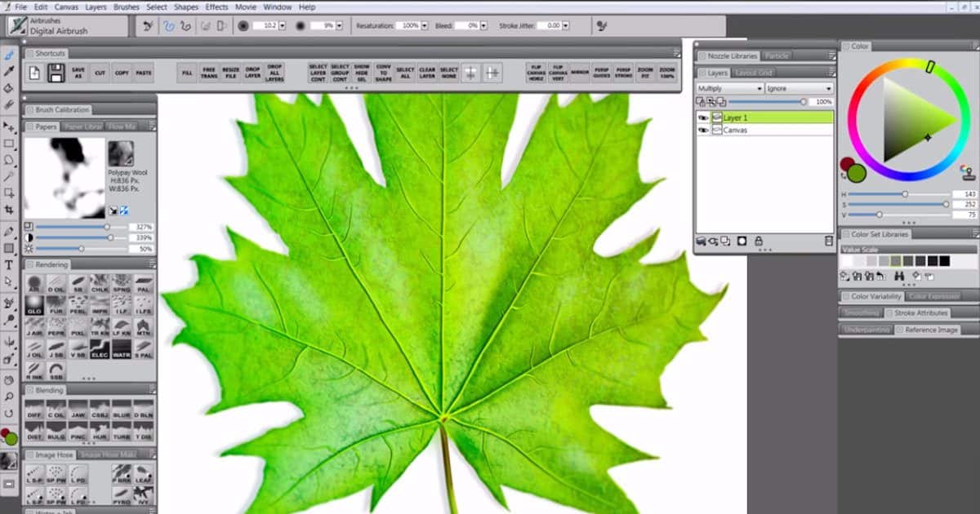Image resolution: width=980 pixels, height=514 pixels.
Task: Hide Layer 1 using its eye icon
Action: pos(702,118)
